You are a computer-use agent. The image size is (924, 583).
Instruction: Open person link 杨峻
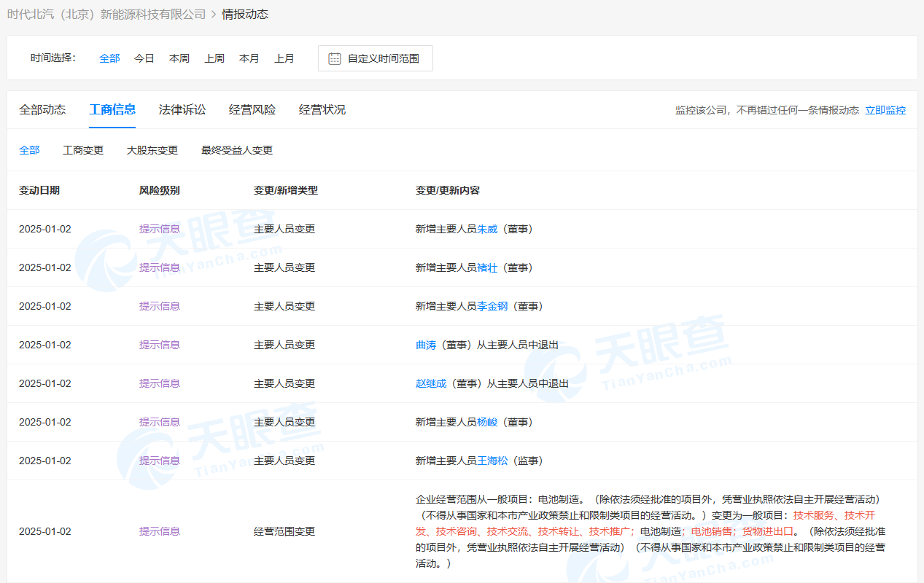pyautogui.click(x=487, y=422)
